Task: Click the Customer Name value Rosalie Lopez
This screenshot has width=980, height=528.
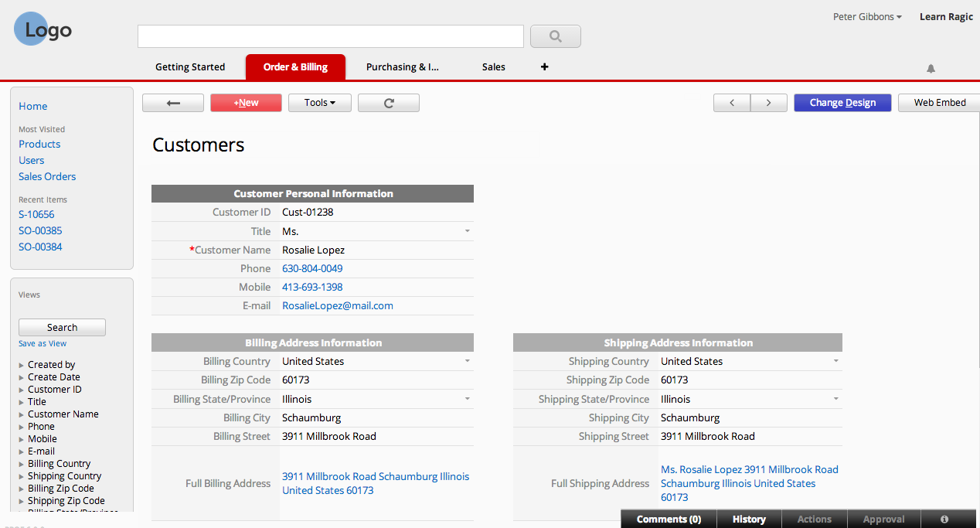Action: pyautogui.click(x=313, y=250)
